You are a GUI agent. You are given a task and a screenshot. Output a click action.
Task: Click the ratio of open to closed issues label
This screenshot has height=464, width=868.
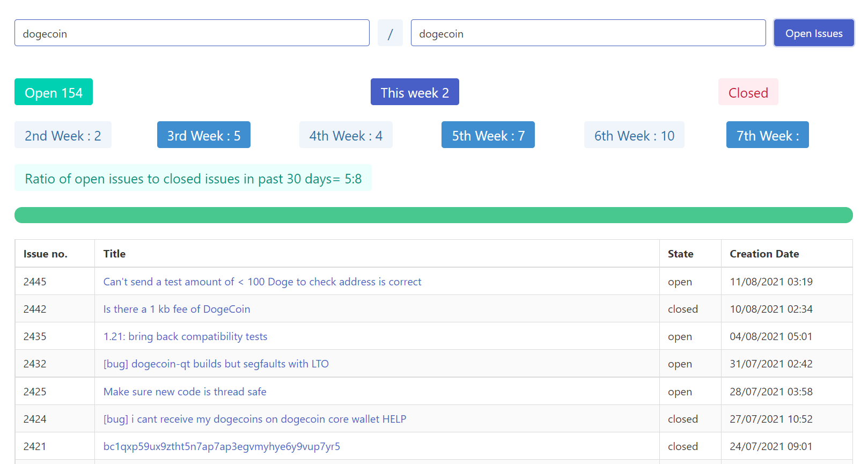pos(193,178)
